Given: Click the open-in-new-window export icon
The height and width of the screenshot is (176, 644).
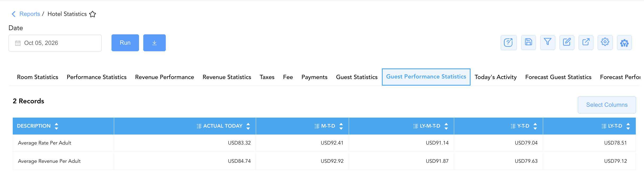Looking at the screenshot, I should coord(586,42).
